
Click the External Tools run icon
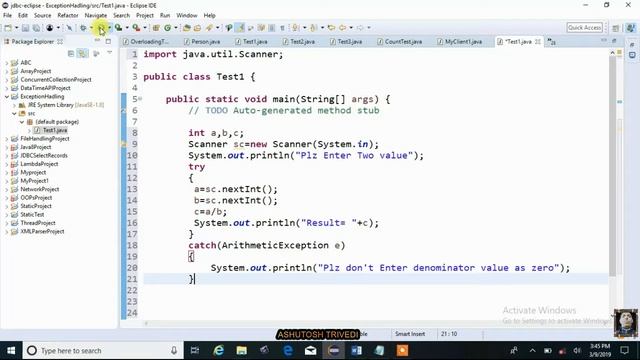pos(136,28)
